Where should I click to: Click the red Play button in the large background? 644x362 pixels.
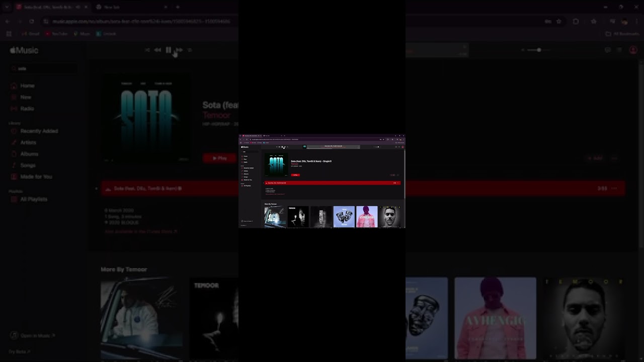[x=219, y=158]
